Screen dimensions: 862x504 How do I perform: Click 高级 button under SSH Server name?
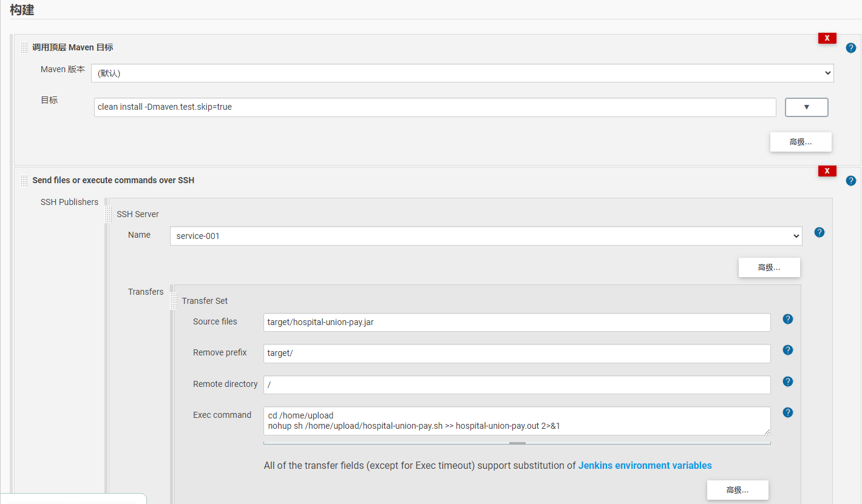769,267
